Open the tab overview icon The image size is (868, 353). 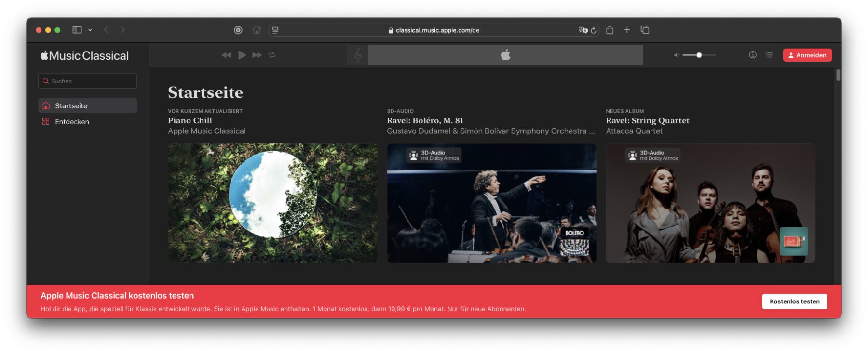pos(645,30)
